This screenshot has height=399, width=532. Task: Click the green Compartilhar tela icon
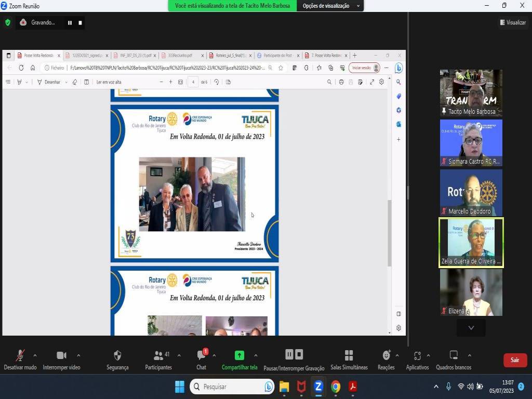[x=239, y=355]
